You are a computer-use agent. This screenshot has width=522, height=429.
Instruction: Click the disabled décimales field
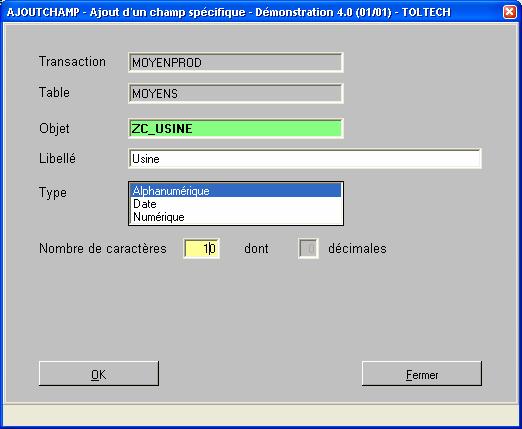tap(308, 248)
